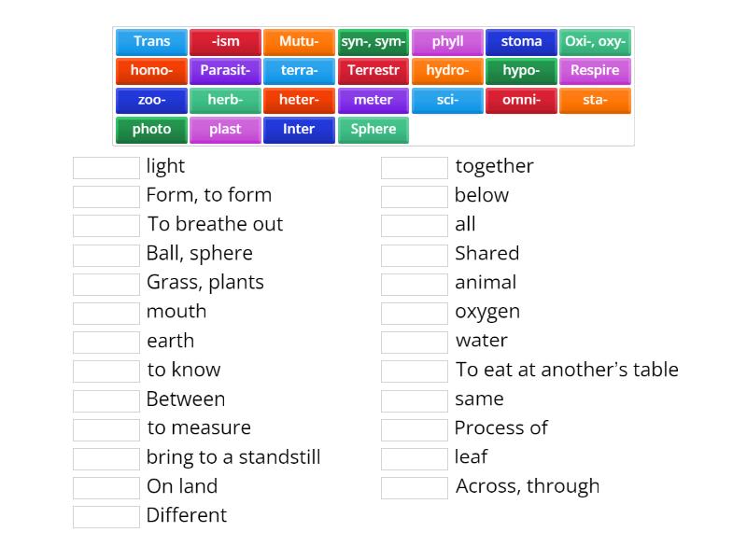Pick the 'hydro-' orange tile
Screen dimensions: 747x560
tap(447, 71)
